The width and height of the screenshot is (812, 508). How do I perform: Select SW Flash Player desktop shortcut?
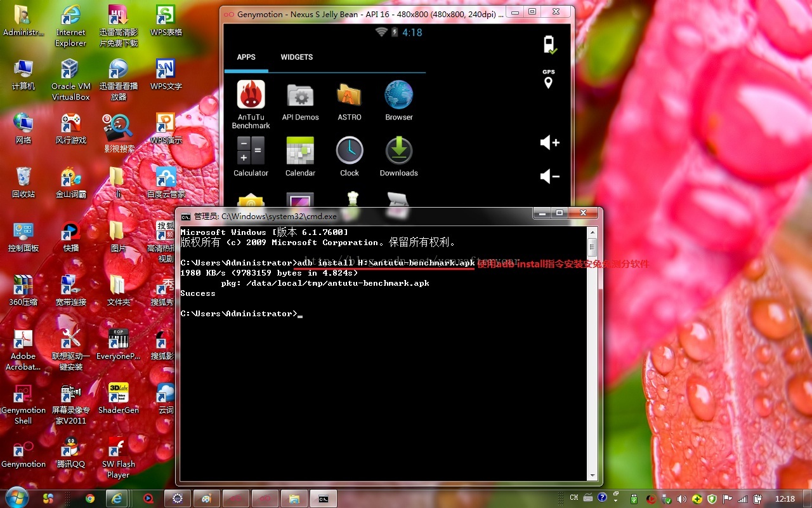click(118, 458)
